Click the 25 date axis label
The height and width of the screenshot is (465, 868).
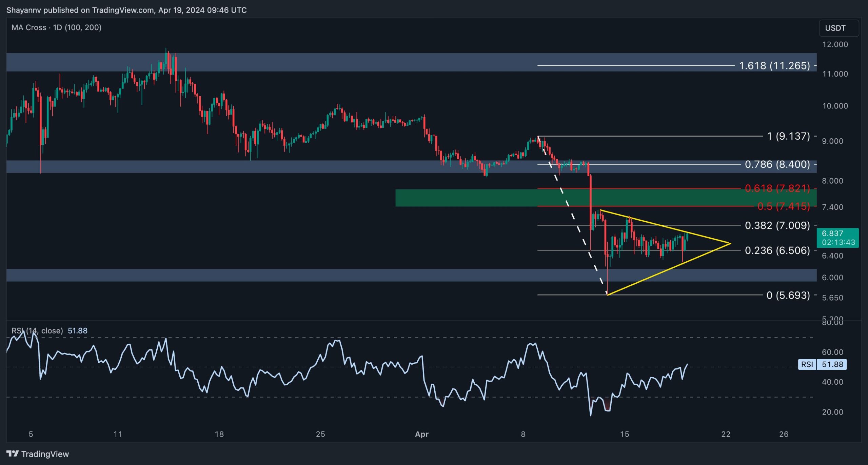[320, 434]
